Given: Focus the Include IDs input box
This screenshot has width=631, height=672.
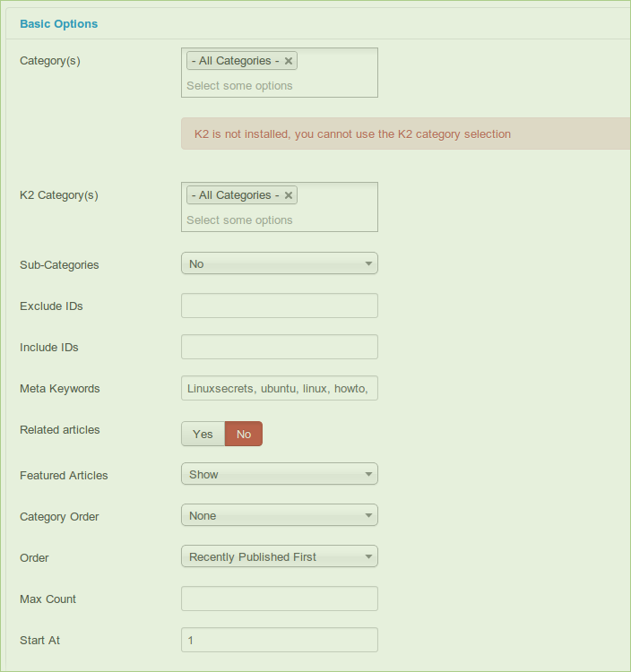Looking at the screenshot, I should [x=279, y=347].
